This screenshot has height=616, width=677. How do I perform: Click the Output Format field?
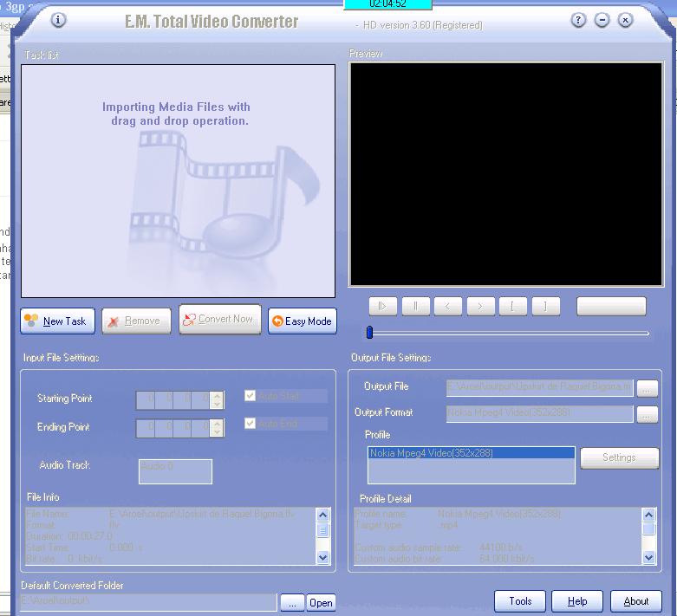(540, 413)
